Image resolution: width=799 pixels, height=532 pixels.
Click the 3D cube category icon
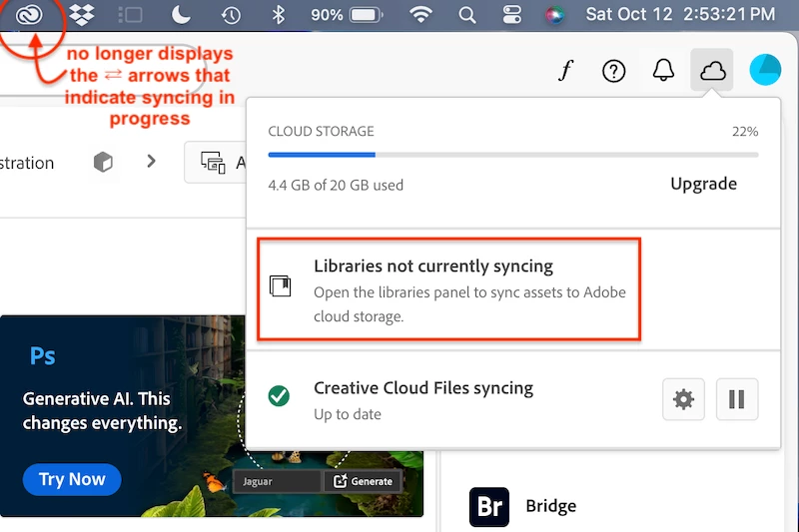(103, 163)
